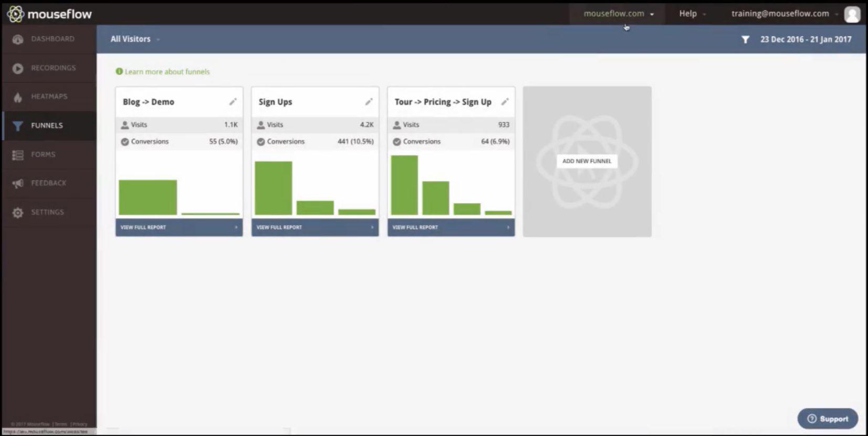
Task: Click the Visits person icon in Sign Ups
Action: coord(261,125)
